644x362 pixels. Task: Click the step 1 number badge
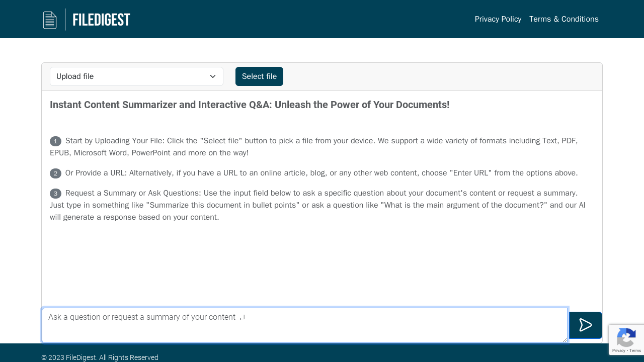(55, 141)
